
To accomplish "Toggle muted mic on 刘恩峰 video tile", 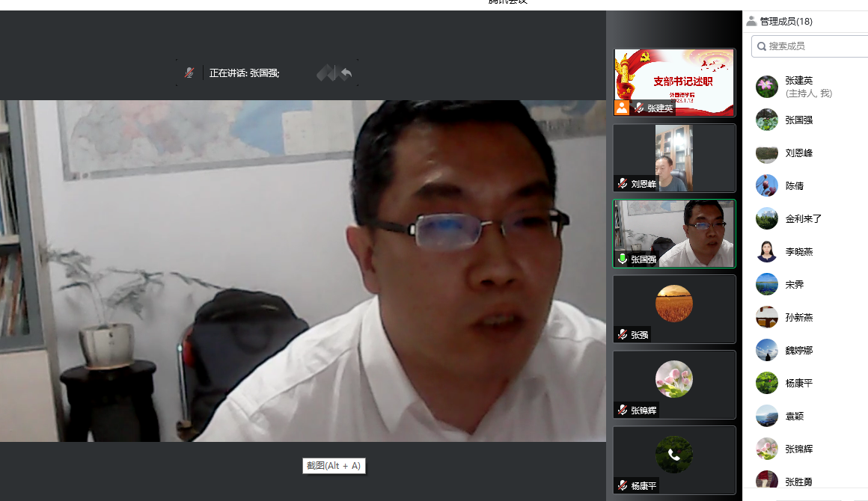I will pyautogui.click(x=623, y=183).
